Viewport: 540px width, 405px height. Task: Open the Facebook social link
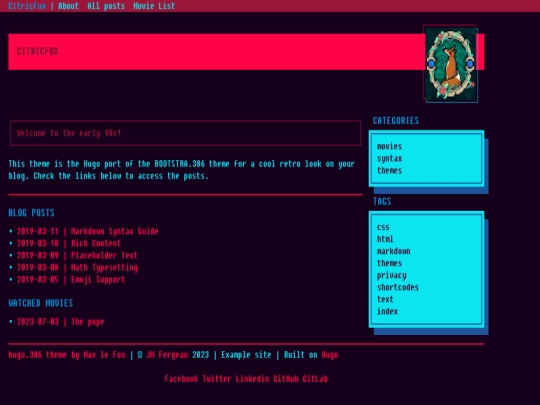(181, 379)
